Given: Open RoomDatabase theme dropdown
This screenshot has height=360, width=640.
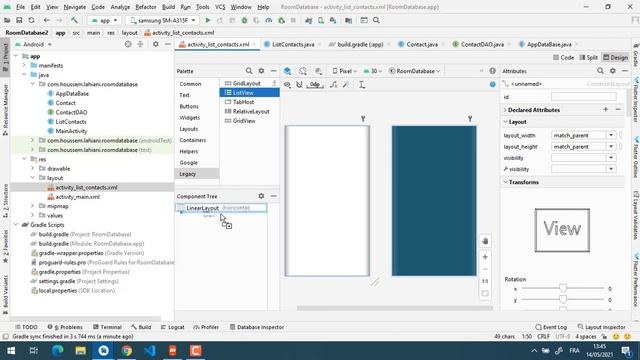Looking at the screenshot, I should point(414,71).
